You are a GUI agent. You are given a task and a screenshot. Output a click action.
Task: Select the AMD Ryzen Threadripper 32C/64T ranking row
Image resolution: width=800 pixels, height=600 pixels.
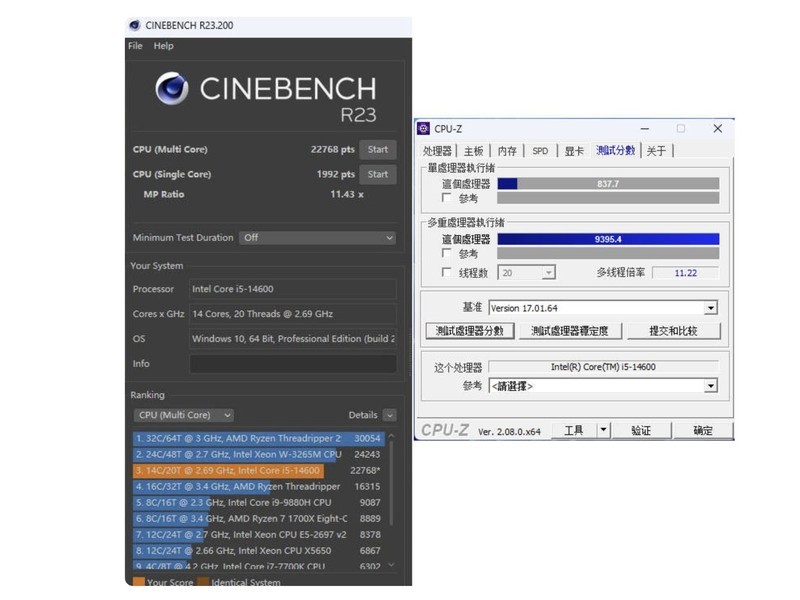point(259,438)
